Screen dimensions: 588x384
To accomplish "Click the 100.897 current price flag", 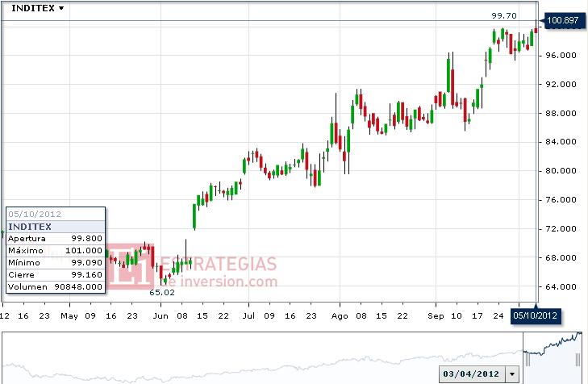I will [565, 20].
